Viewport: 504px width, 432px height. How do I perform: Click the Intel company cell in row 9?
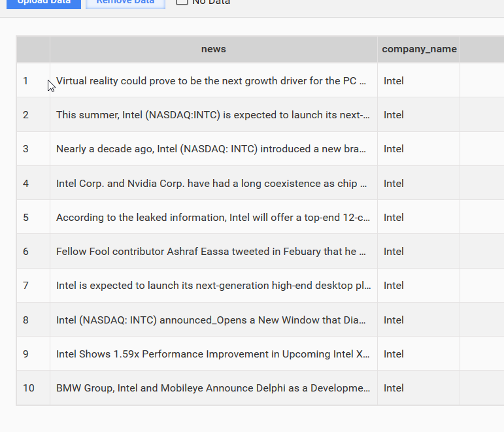(x=419, y=354)
